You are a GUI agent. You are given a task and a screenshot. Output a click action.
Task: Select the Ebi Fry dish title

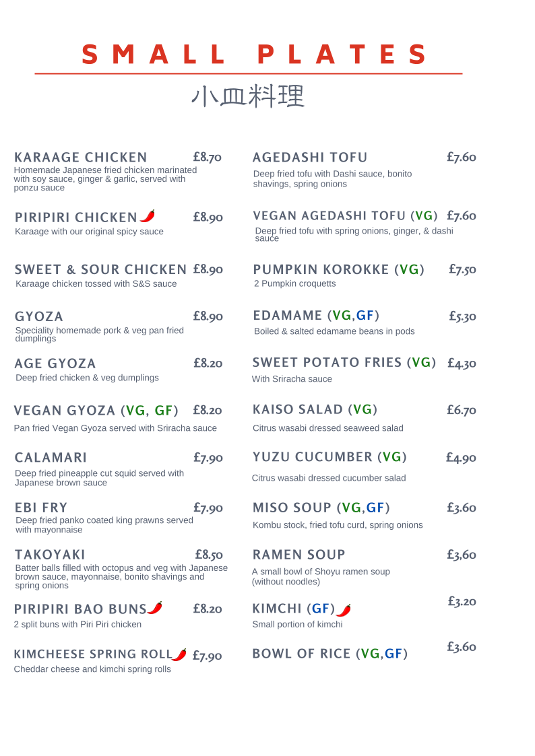(x=41, y=508)
